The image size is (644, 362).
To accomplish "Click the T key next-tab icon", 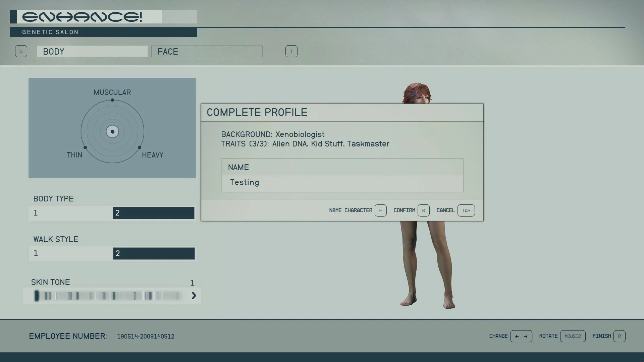I will click(291, 51).
